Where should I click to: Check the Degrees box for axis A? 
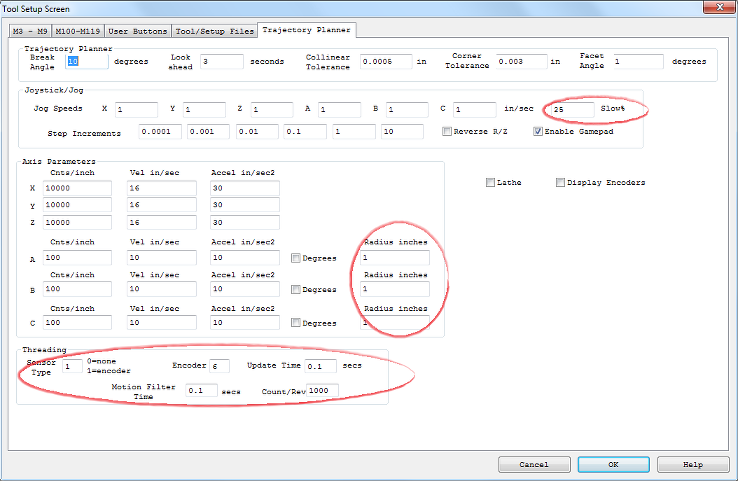tap(296, 257)
